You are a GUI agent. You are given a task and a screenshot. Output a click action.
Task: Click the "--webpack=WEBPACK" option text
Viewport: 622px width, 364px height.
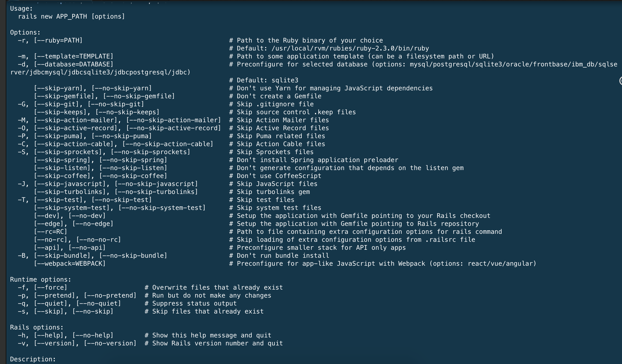tap(70, 264)
